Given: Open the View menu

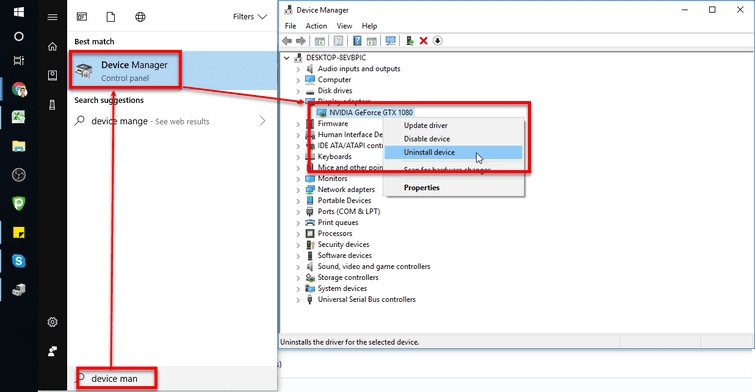Looking at the screenshot, I should pyautogui.click(x=344, y=26).
